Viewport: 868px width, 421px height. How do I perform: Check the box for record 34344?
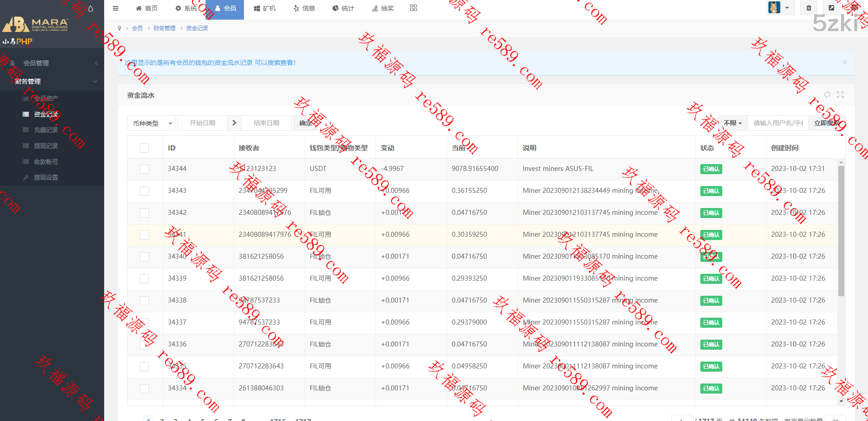tap(144, 169)
